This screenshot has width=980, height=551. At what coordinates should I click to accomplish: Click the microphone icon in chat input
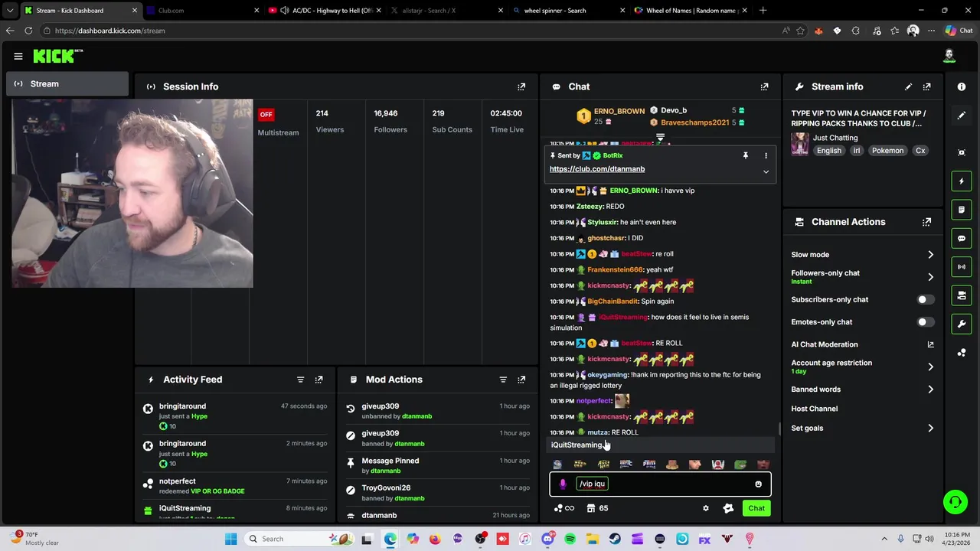click(563, 484)
